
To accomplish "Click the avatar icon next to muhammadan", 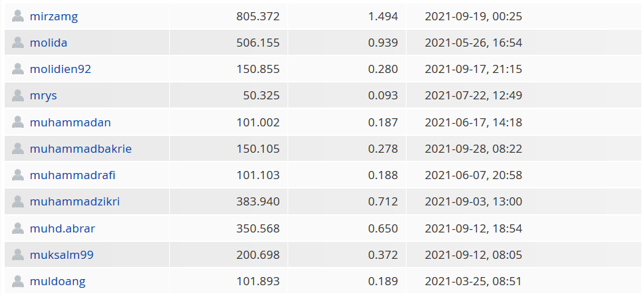I will pyautogui.click(x=18, y=122).
